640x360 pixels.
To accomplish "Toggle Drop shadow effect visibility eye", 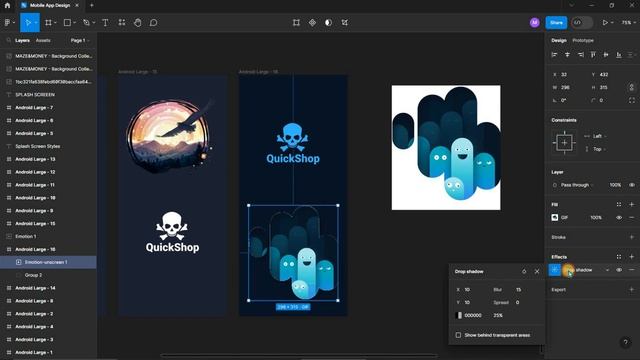I will click(619, 270).
